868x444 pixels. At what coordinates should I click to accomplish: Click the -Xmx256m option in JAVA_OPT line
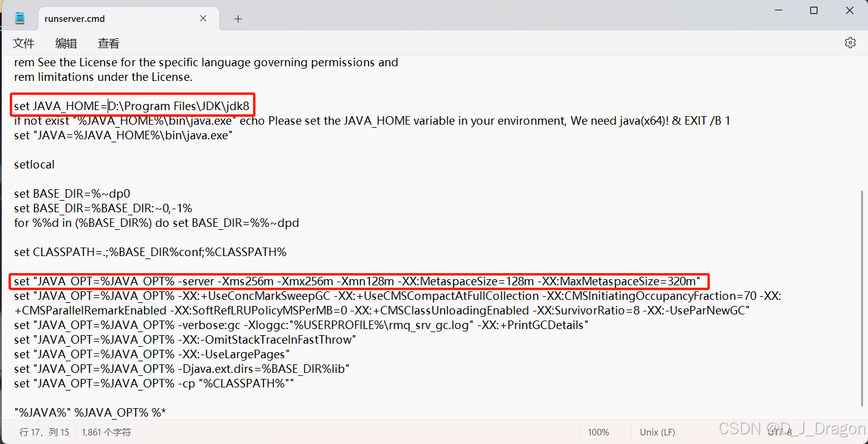[x=305, y=282]
